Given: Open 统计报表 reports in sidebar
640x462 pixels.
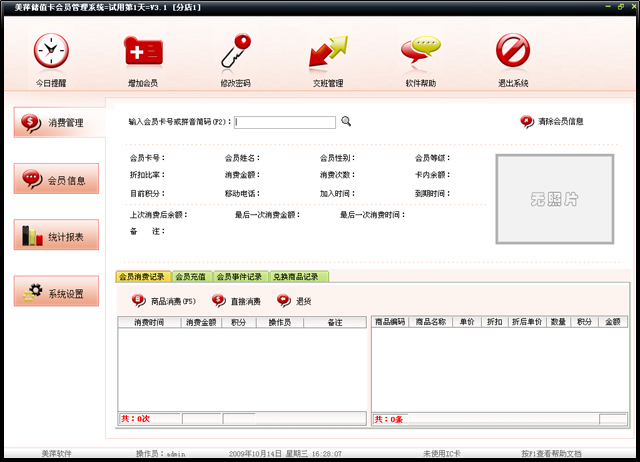Looking at the screenshot, I should (57, 236).
